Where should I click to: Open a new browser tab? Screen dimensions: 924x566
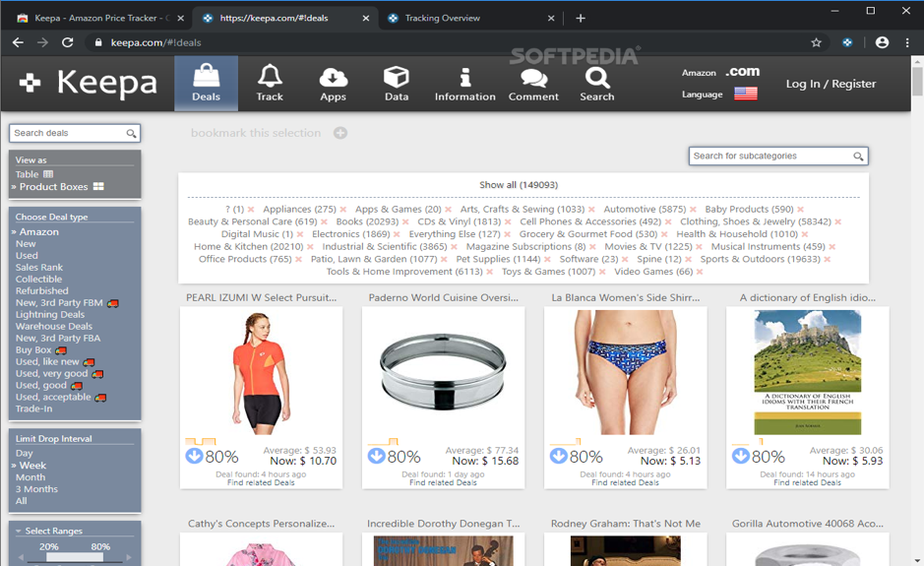point(581,19)
